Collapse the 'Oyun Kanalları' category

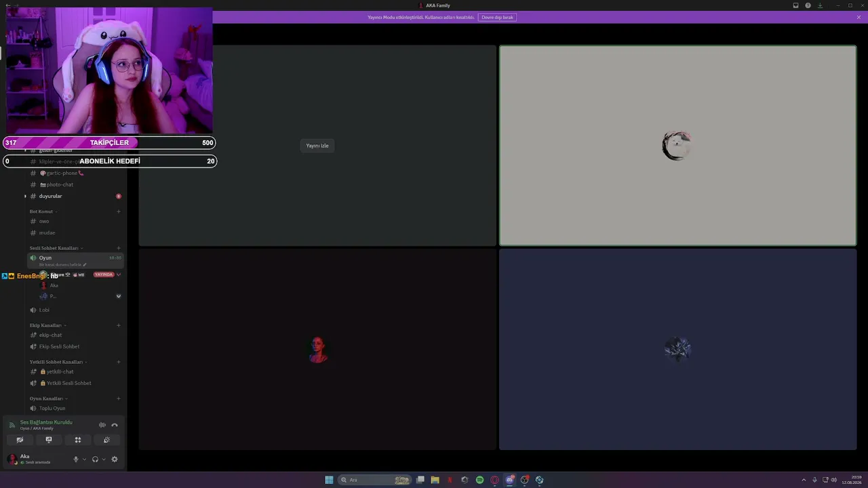tap(48, 399)
